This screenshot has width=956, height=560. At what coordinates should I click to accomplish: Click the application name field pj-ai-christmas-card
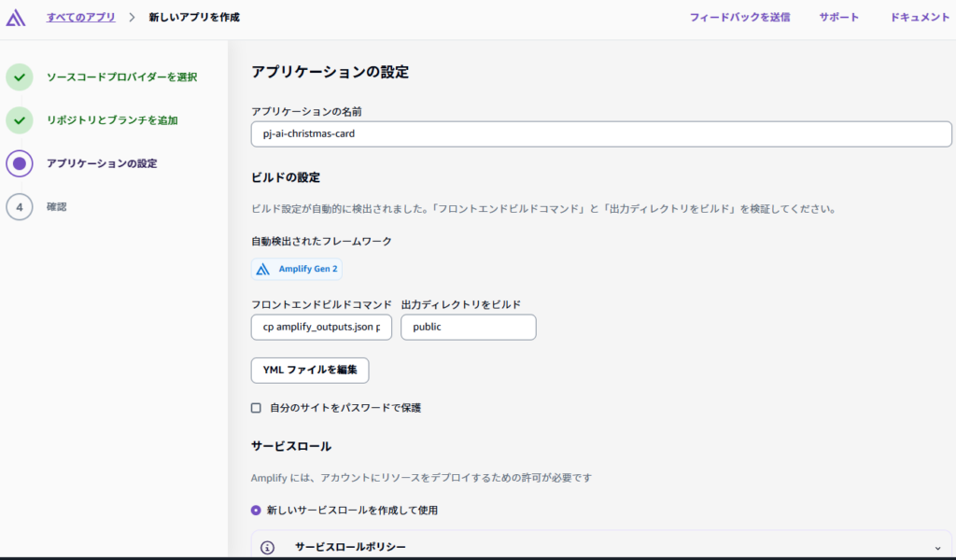[600, 133]
